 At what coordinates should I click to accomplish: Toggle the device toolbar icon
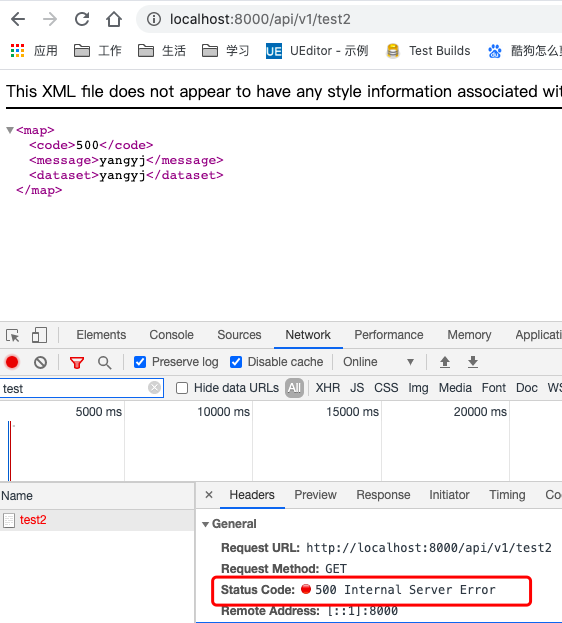click(x=39, y=335)
